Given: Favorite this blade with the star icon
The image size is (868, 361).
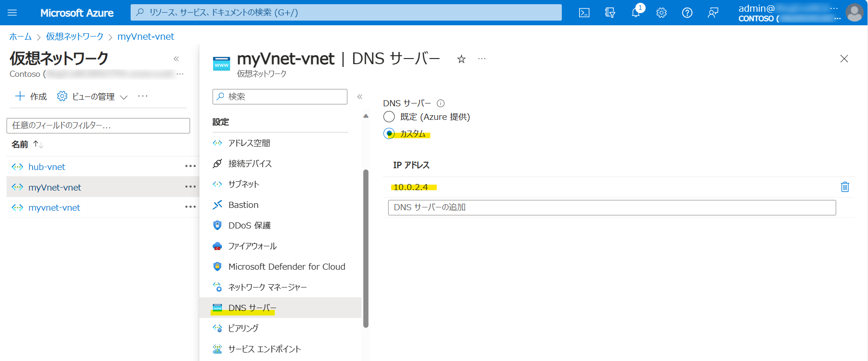Looking at the screenshot, I should pyautogui.click(x=461, y=59).
